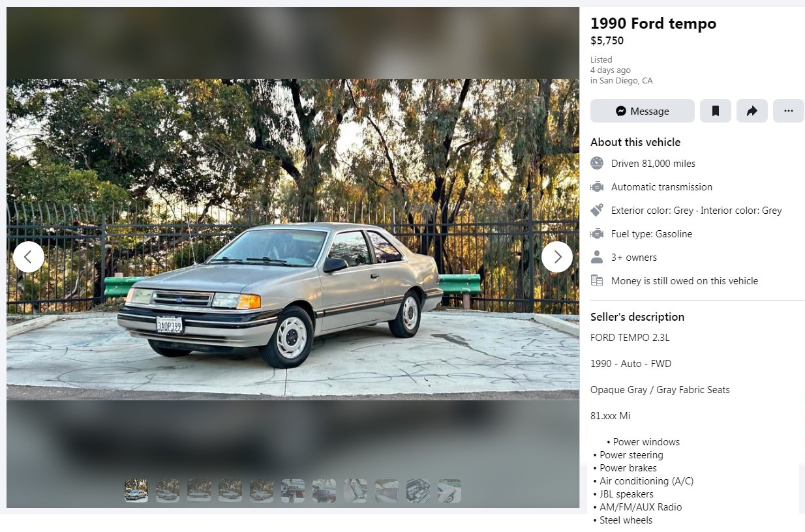Select the first car thumbnail
The width and height of the screenshot is (805, 532).
click(136, 491)
